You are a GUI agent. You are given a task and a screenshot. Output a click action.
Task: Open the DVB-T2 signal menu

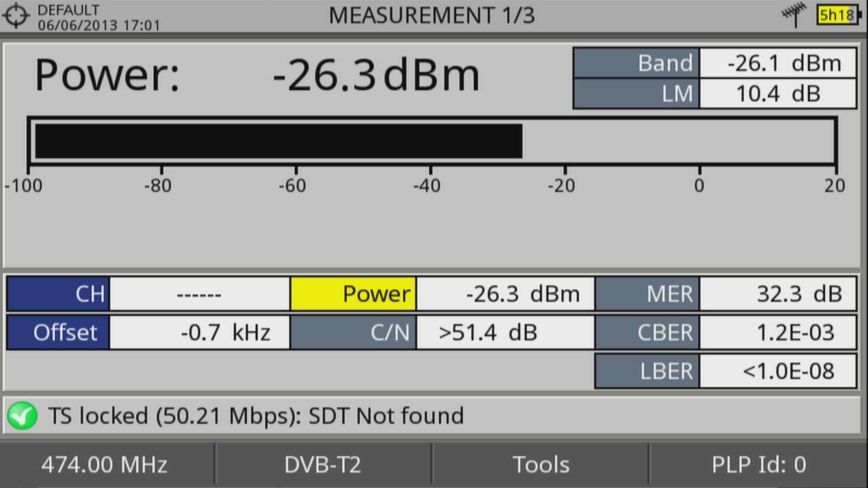(323, 465)
